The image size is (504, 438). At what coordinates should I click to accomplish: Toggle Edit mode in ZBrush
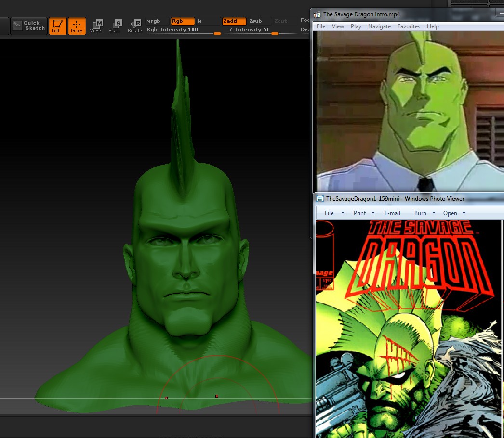click(x=57, y=26)
